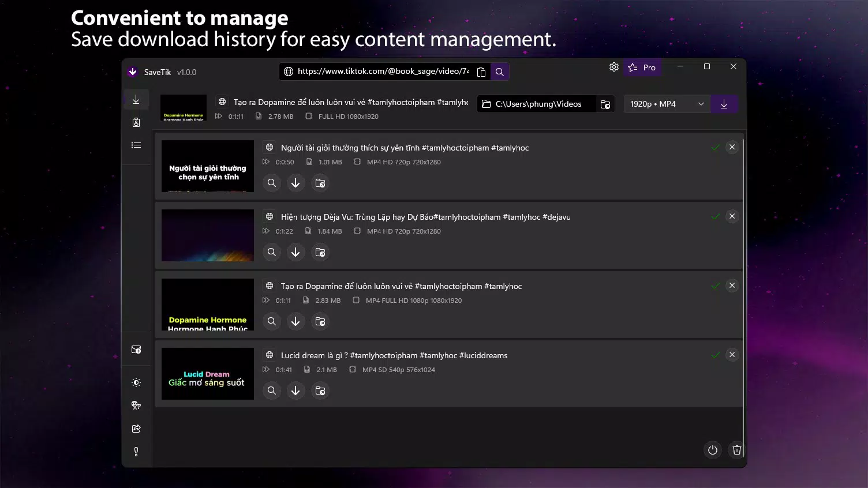Click the purple download button next to the quality dropdown
868x488 pixels.
(x=724, y=104)
